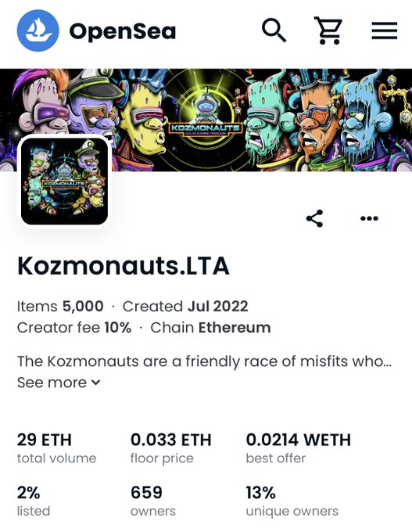Click the Kozmonauts collection avatar
This screenshot has height=532, width=412.
64,181
